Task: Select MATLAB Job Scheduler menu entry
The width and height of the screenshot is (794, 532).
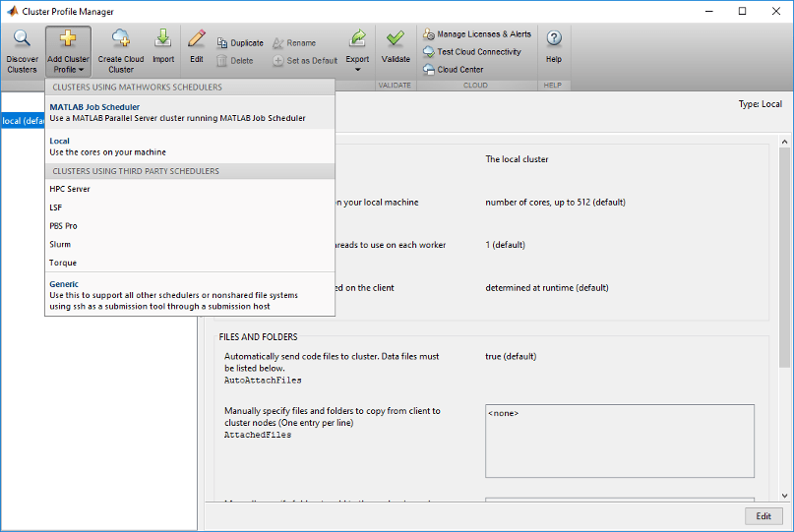Action: tap(190, 112)
